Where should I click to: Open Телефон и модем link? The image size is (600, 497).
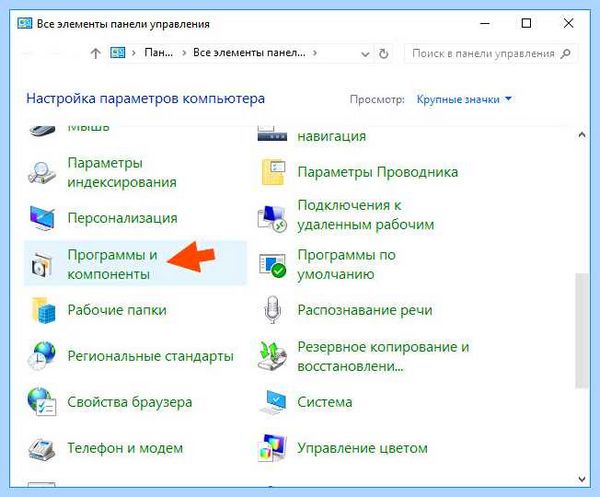pos(125,448)
